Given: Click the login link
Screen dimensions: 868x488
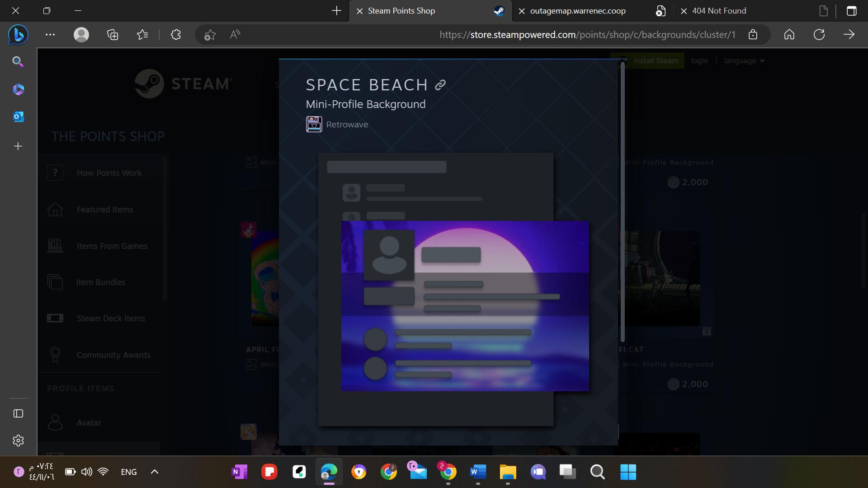Looking at the screenshot, I should point(699,61).
